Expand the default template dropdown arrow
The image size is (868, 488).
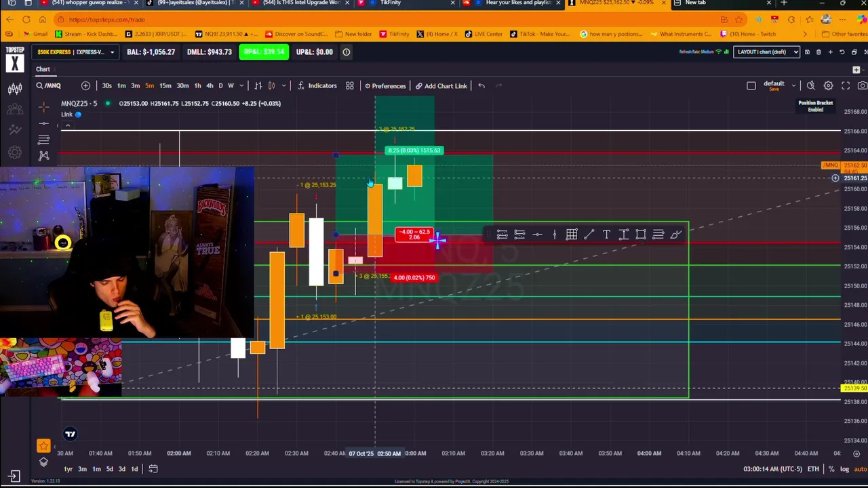tap(793, 85)
